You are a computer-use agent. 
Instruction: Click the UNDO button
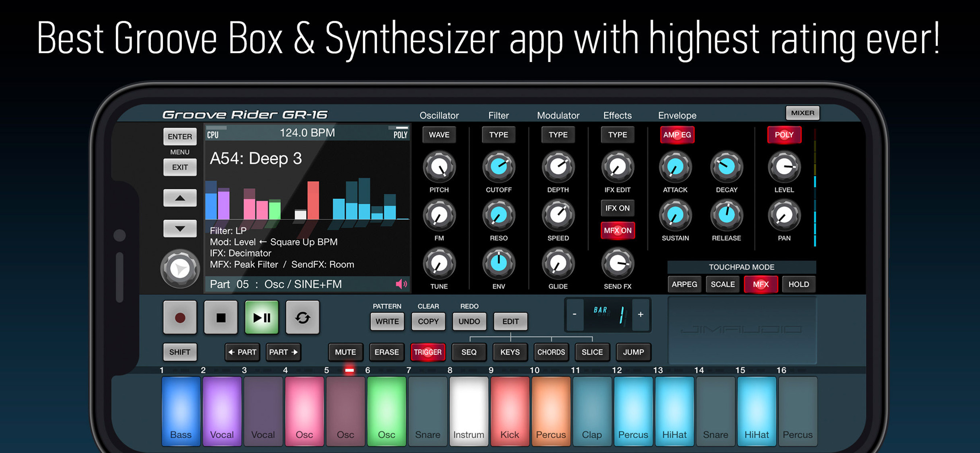(x=469, y=322)
